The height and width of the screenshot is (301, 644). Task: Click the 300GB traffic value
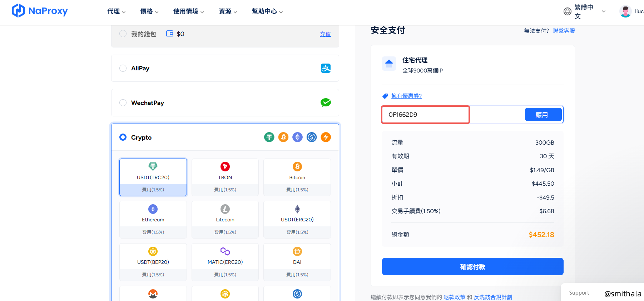tap(545, 142)
